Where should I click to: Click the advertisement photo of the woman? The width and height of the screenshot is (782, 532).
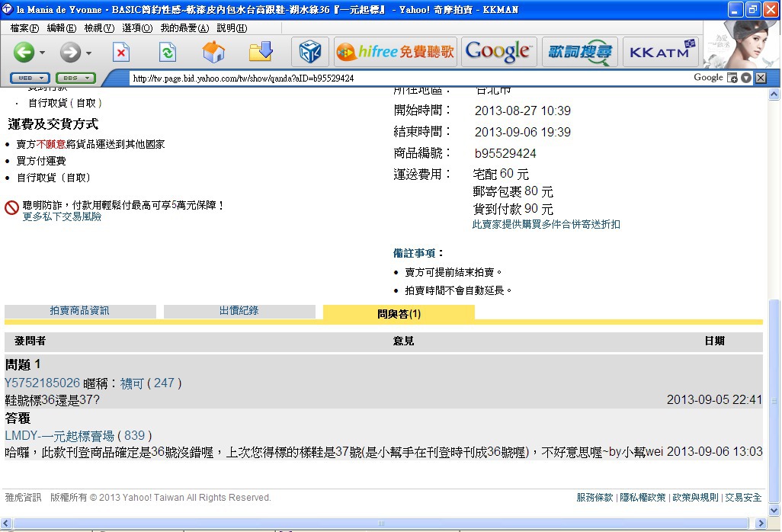[x=741, y=44]
